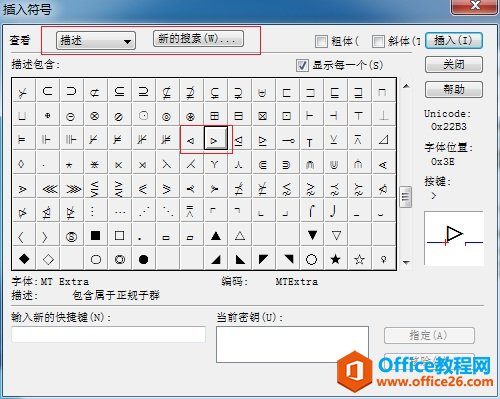Pick the subset-or-equal symbol ⊆
Screen dimensions: 500x399
tap(120, 91)
